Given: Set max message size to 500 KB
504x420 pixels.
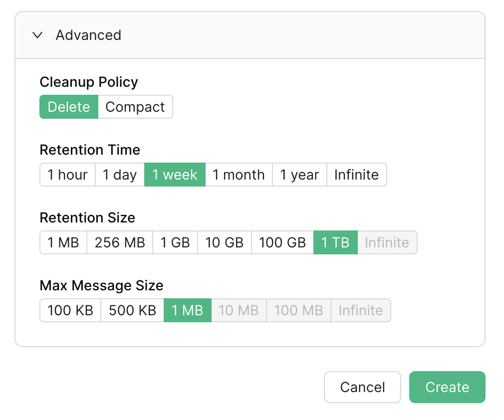Looking at the screenshot, I should tap(132, 310).
